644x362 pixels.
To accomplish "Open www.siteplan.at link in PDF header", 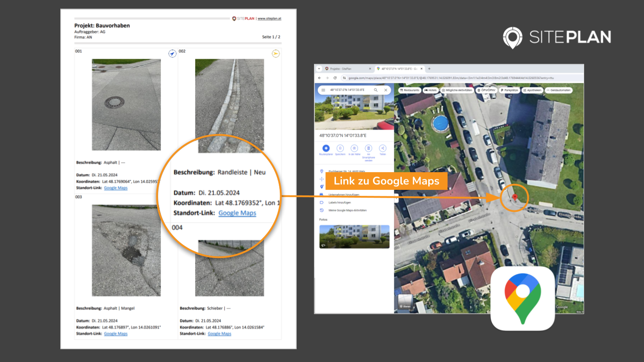I will 269,19.
